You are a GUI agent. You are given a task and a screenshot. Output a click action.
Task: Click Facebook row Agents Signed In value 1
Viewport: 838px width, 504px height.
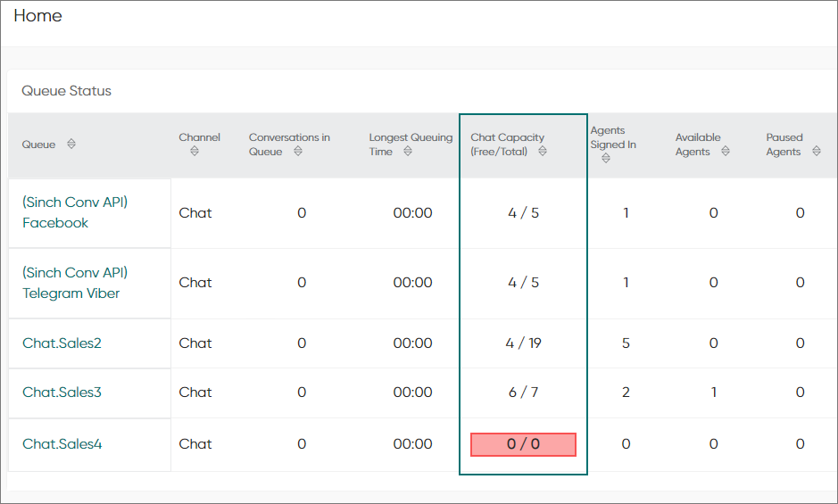[x=626, y=212]
